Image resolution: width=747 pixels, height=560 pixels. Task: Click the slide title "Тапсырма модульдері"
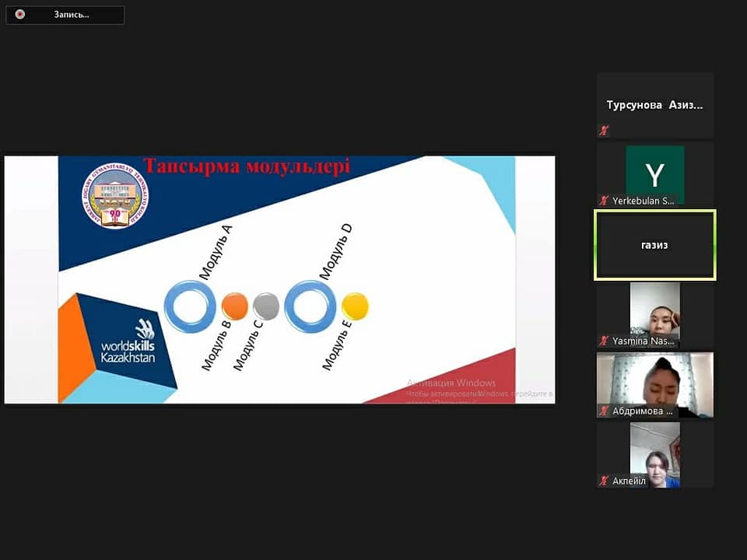(247, 166)
